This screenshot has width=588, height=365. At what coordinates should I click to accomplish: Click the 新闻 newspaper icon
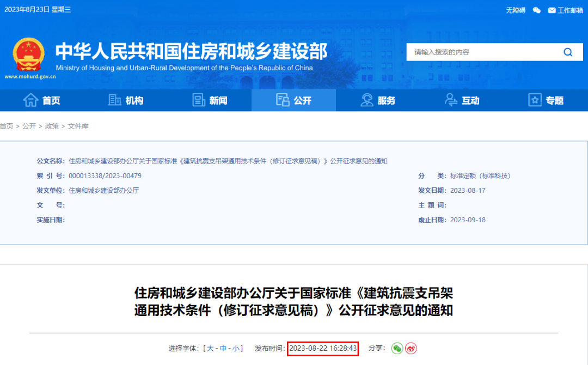[198, 100]
